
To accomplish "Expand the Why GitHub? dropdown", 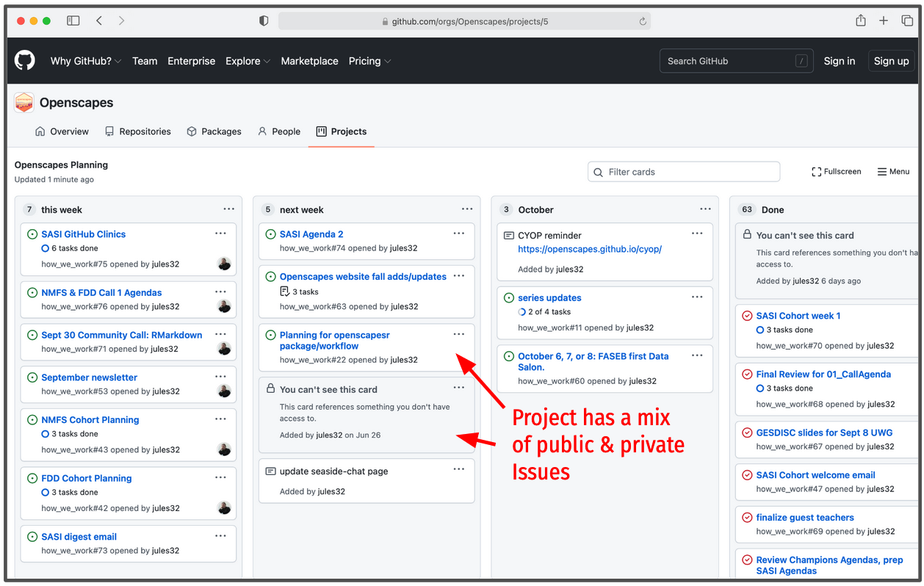I will 85,61.
